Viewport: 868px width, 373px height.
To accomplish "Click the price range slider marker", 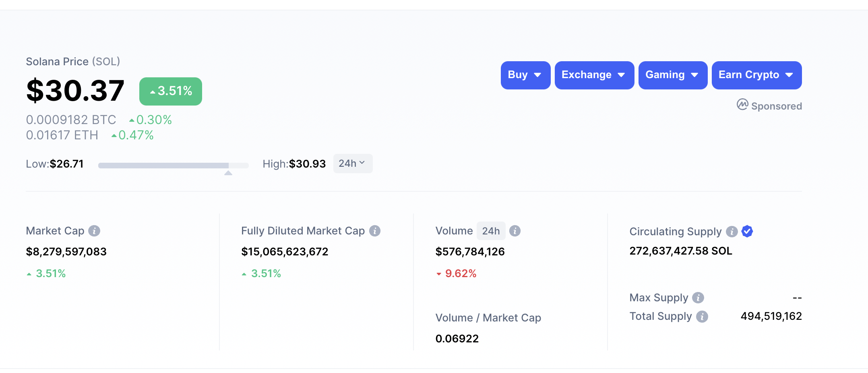I will pos(229,172).
